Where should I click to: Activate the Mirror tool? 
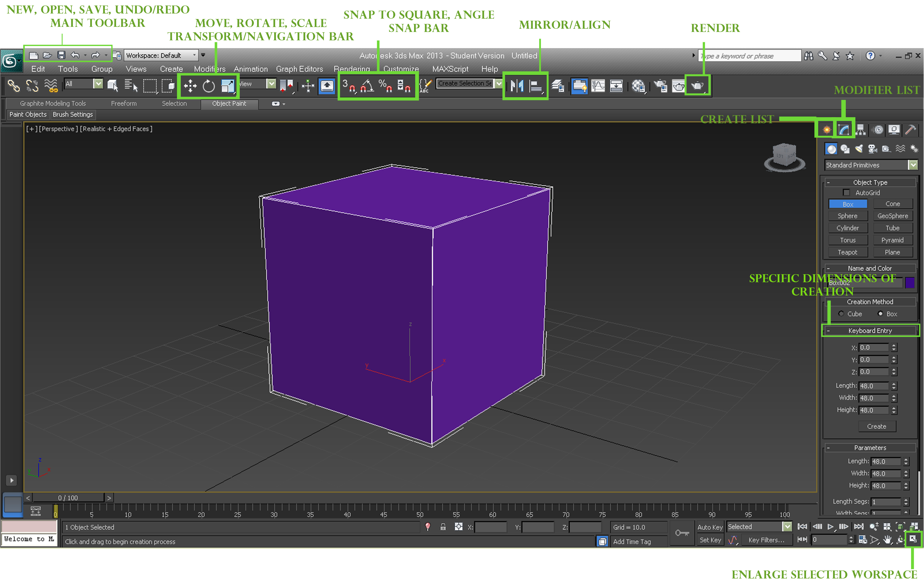click(x=517, y=86)
